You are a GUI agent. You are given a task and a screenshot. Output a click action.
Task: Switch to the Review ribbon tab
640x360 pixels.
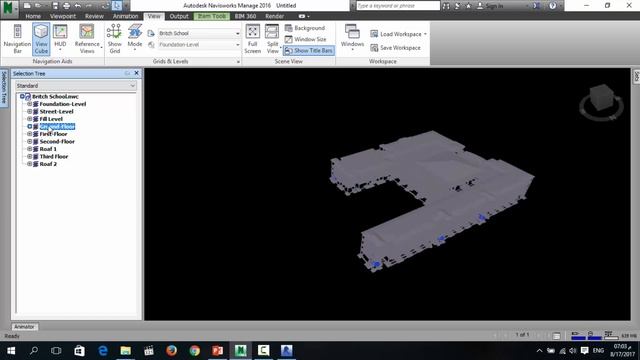[94, 16]
